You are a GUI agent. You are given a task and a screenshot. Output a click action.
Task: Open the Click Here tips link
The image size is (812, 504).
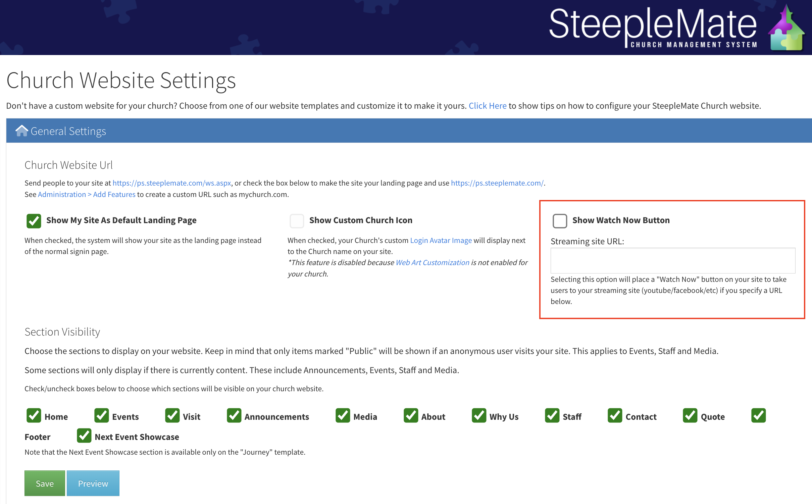[x=487, y=106]
